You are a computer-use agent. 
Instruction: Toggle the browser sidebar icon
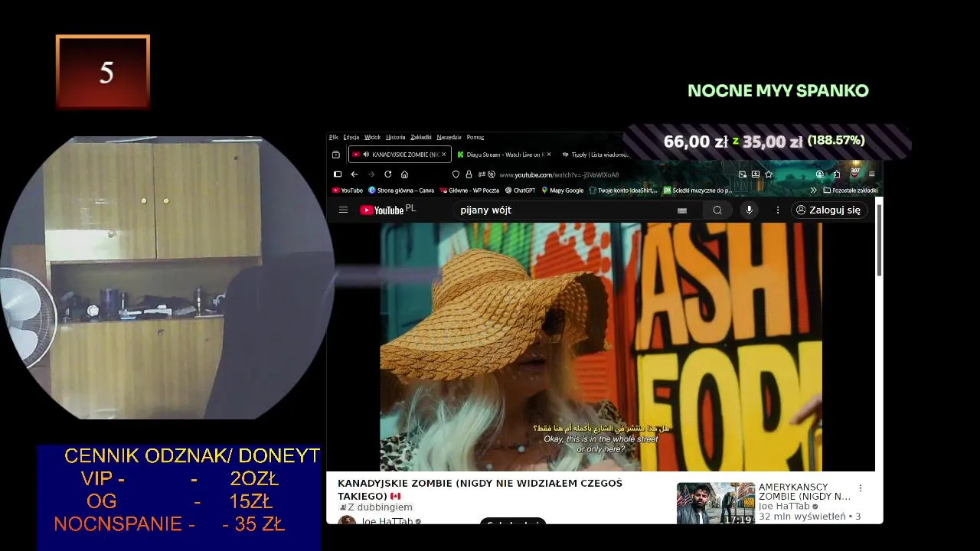coord(338,174)
